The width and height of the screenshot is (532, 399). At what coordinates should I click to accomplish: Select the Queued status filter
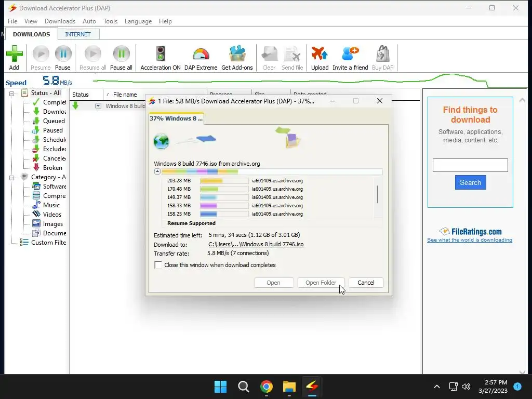tap(49, 121)
